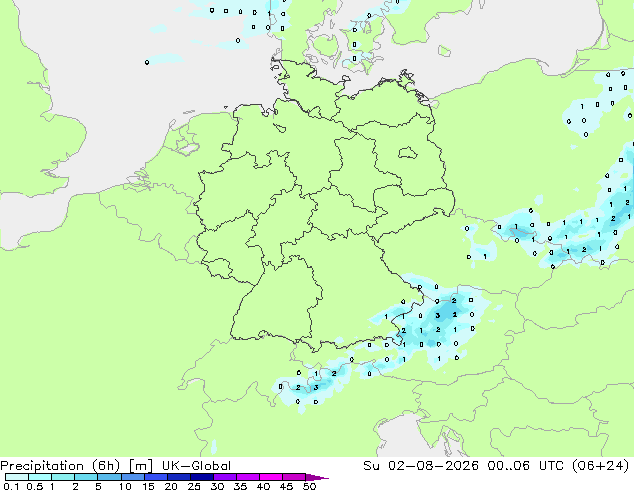
Task: Click the "Precipitation (6h)" title text
Action: (60, 466)
